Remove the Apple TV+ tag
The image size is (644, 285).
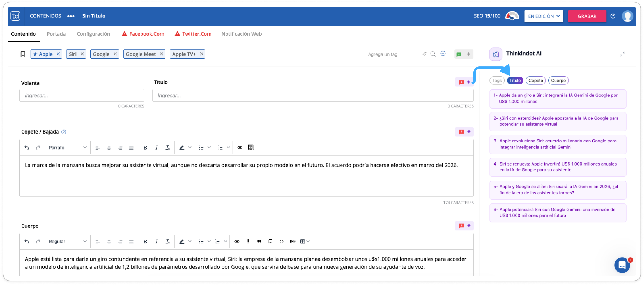click(201, 54)
